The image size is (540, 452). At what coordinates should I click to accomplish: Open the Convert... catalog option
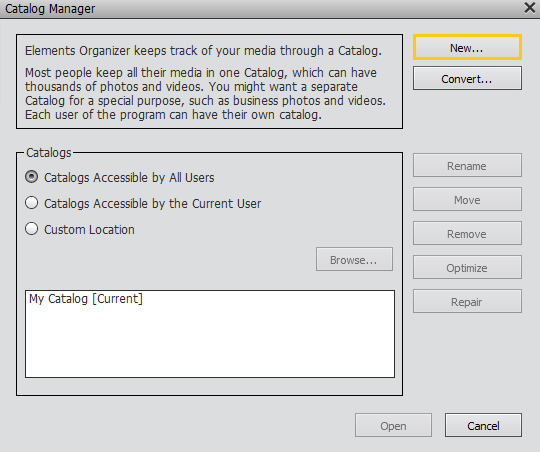coord(467,78)
